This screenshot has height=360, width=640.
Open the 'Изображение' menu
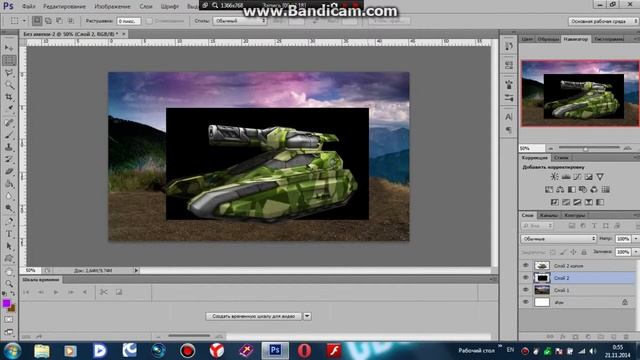[112, 7]
